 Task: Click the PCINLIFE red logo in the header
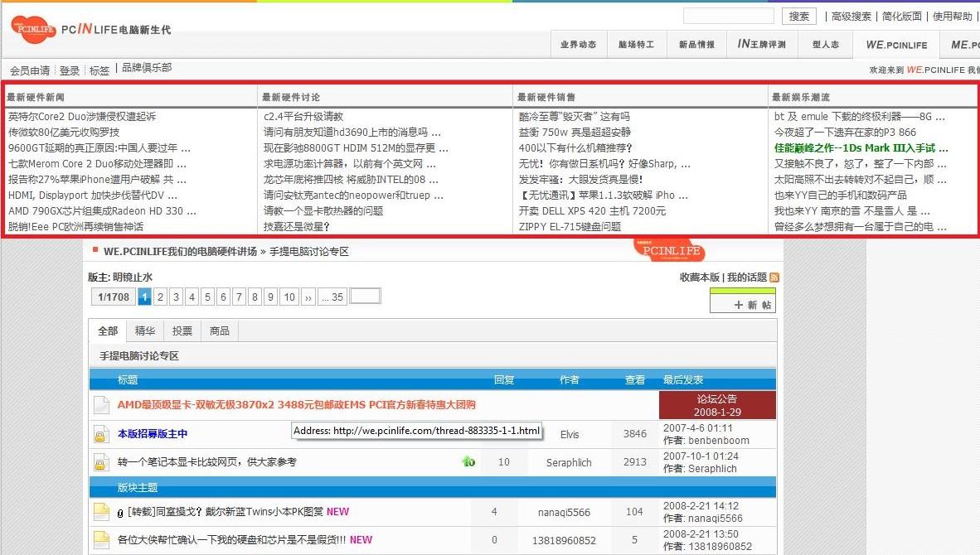coord(33,29)
